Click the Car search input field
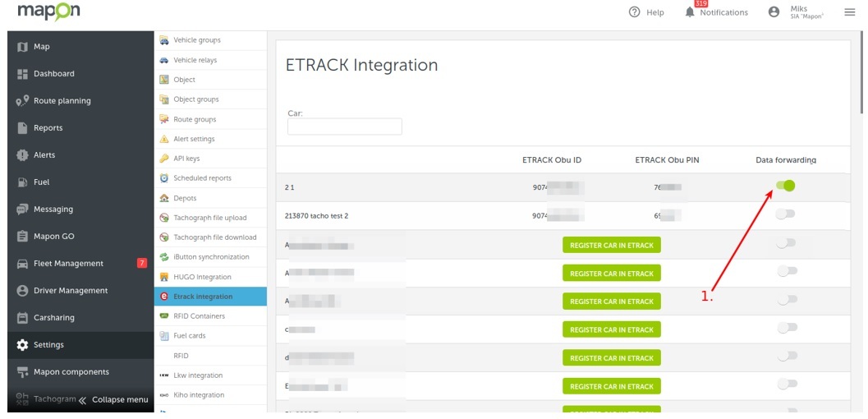Viewport: 868px width, 419px height. tap(344, 127)
